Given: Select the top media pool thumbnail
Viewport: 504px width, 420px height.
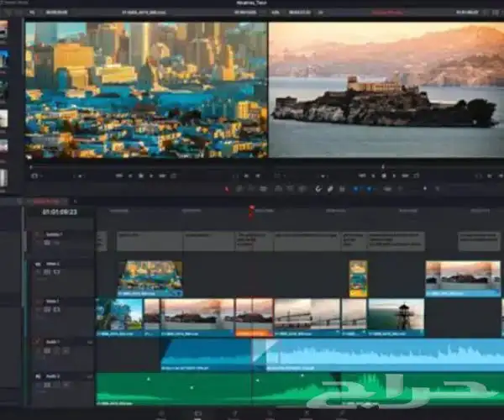Looking at the screenshot, I should [3, 29].
